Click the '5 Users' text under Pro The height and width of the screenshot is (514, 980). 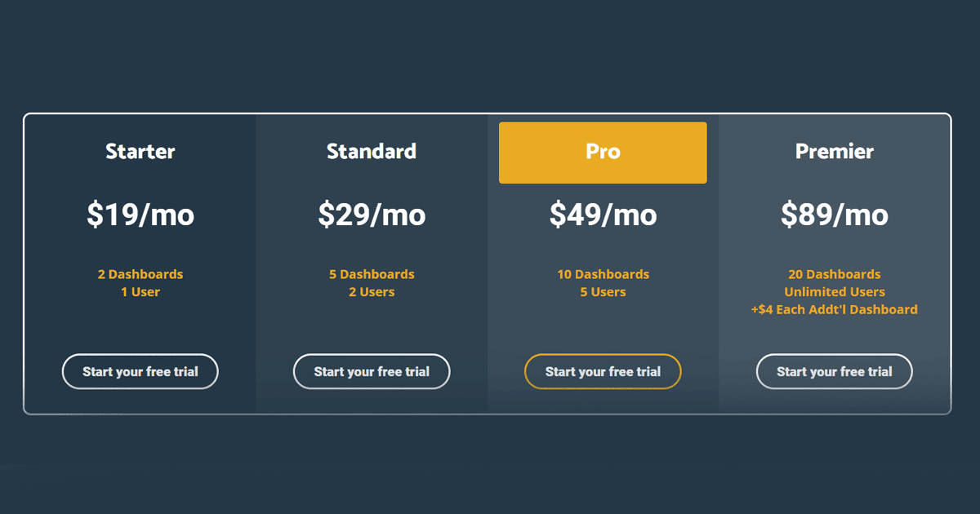(x=603, y=292)
